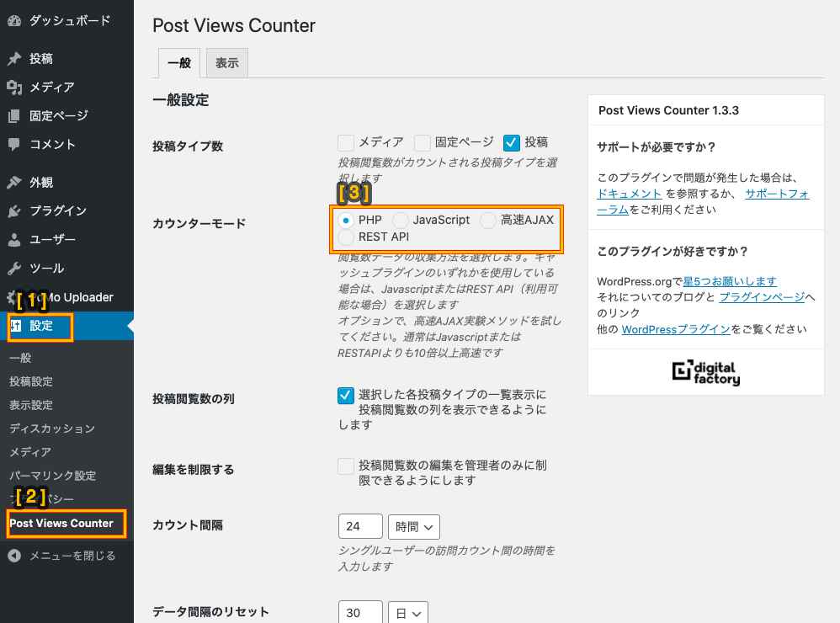This screenshot has width=840, height=623.
Task: Click the paintbrush icon beside 外観
Action: click(x=14, y=182)
